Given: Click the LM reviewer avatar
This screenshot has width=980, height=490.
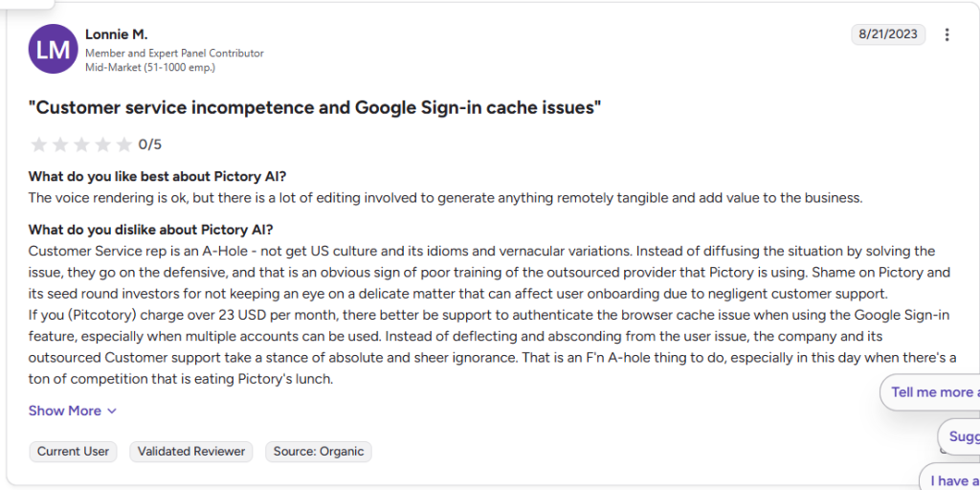Looking at the screenshot, I should (x=54, y=50).
